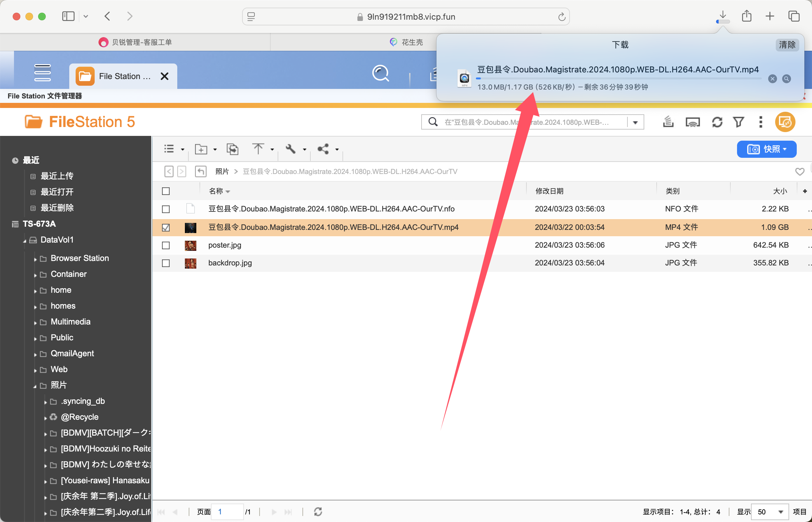Go forward with the breadcrumb right arrow

pos(182,171)
